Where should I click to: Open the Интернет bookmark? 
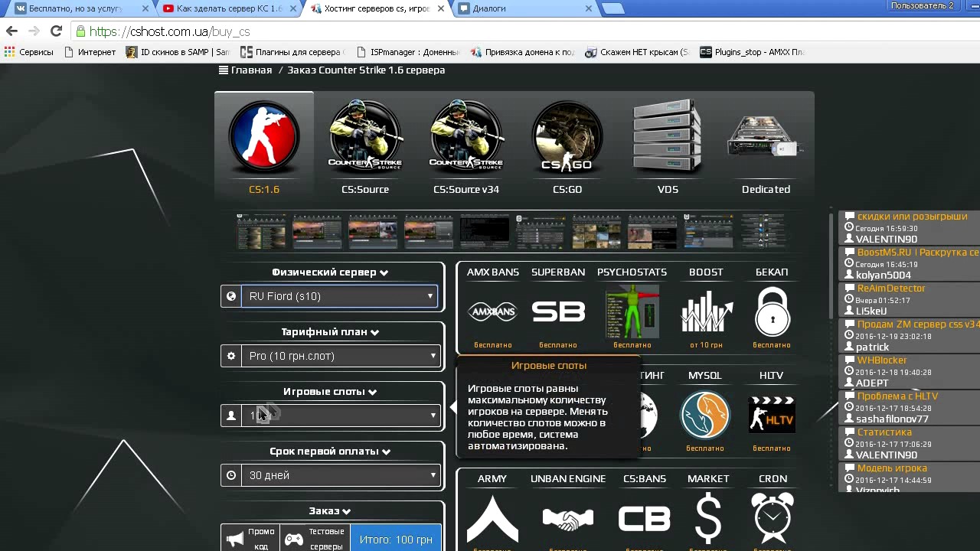(90, 52)
